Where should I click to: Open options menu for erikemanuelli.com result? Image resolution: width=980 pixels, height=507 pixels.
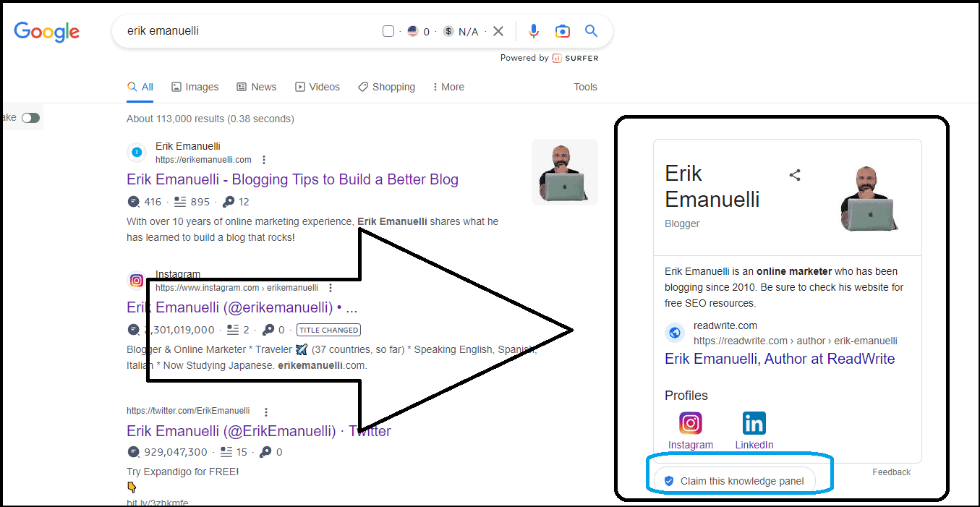[264, 160]
